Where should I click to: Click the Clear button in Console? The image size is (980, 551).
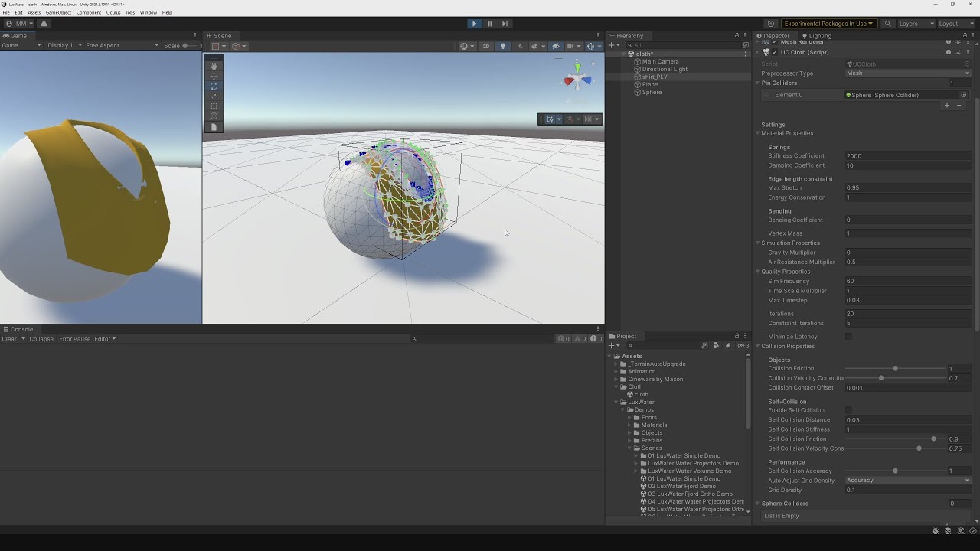coord(9,339)
